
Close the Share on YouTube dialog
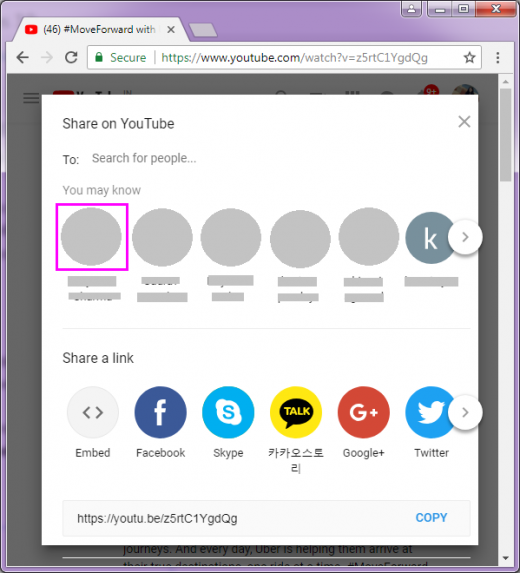(x=464, y=122)
